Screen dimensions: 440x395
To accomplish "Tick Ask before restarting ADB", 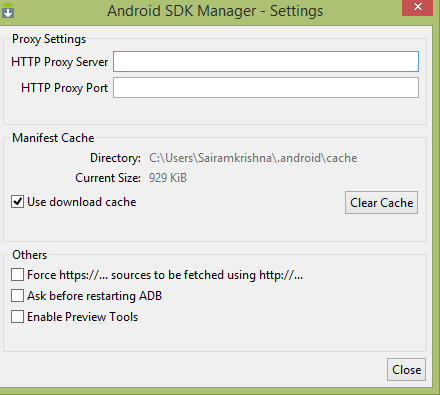I will (x=17, y=296).
